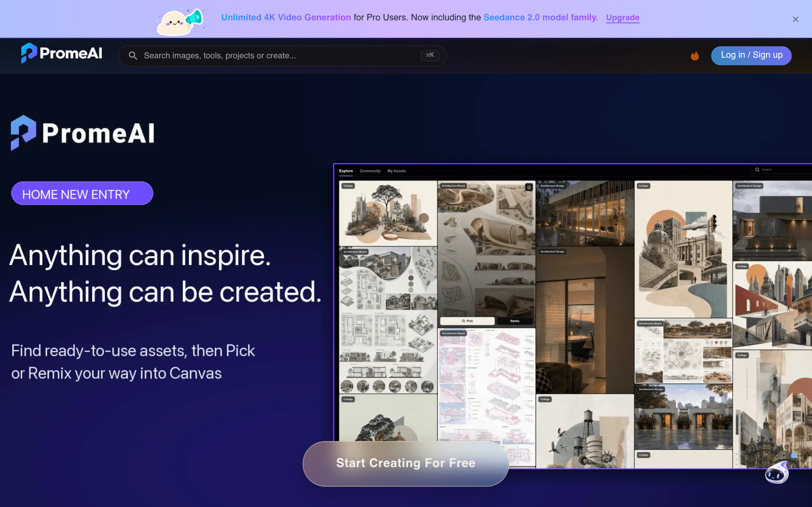The image size is (812, 507).
Task: Click the PromeAI logo in the navigation bar
Action: point(62,53)
